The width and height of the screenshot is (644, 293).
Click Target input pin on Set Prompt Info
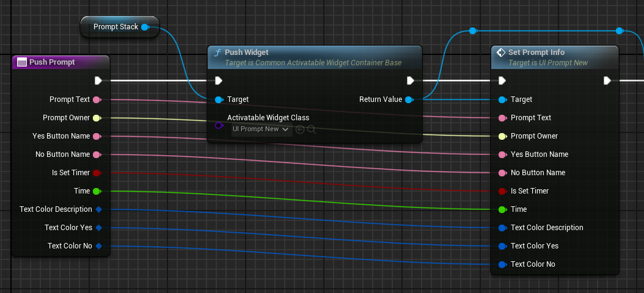pos(502,99)
